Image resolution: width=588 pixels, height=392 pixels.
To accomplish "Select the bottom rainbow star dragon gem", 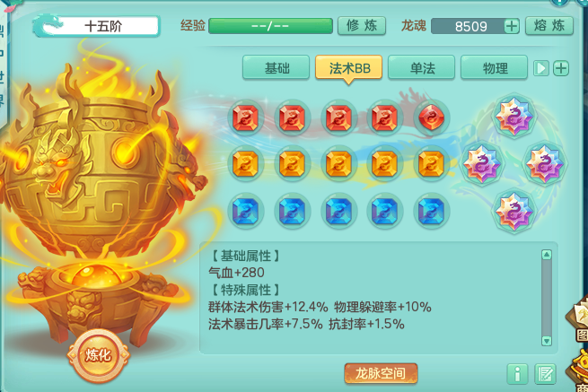I will pyautogui.click(x=513, y=211).
